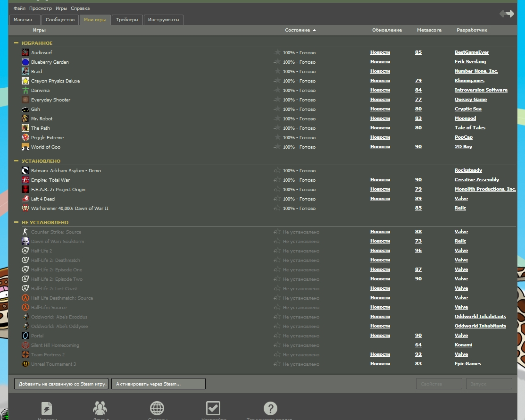Click the Half-Life: Source orange icon
The width and height of the screenshot is (525, 420).
tap(25, 307)
